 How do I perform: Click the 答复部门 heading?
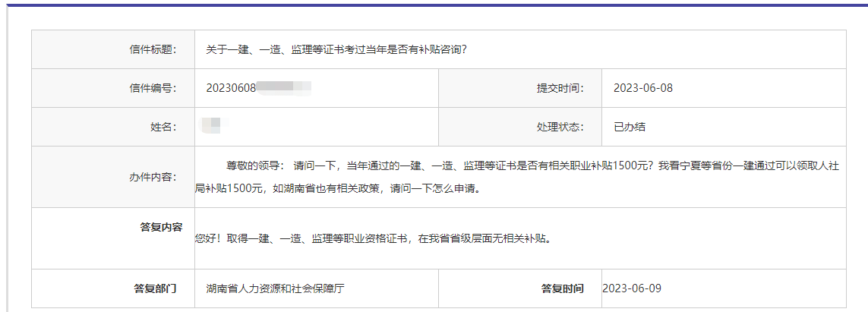tap(155, 288)
